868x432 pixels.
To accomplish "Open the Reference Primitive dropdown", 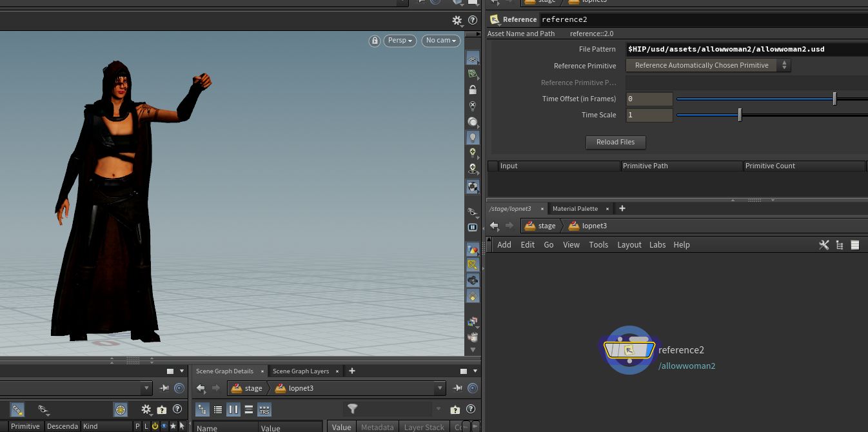I will tap(708, 65).
